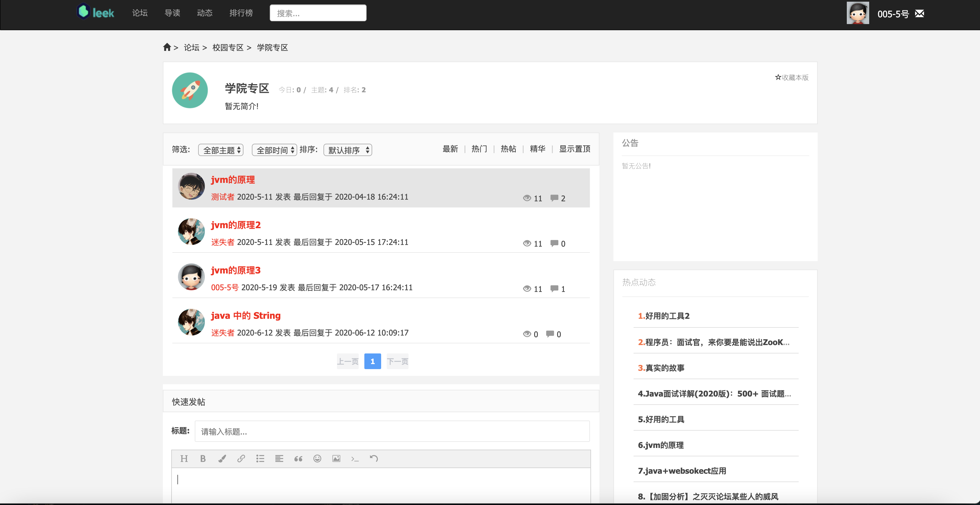
Task: Click 校园专区 in the breadcrumb
Action: [x=228, y=48]
